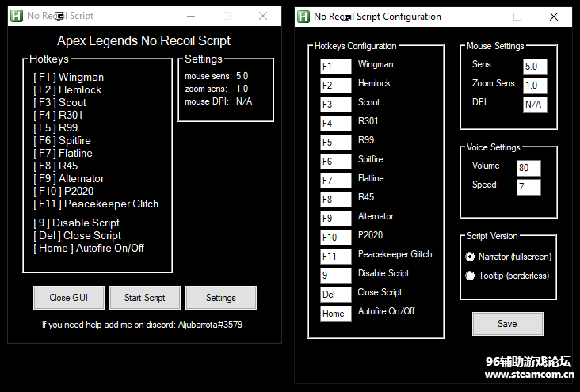Image resolution: width=580 pixels, height=392 pixels.
Task: Focus the R99 hotkey field containing F5
Action: pos(336,143)
